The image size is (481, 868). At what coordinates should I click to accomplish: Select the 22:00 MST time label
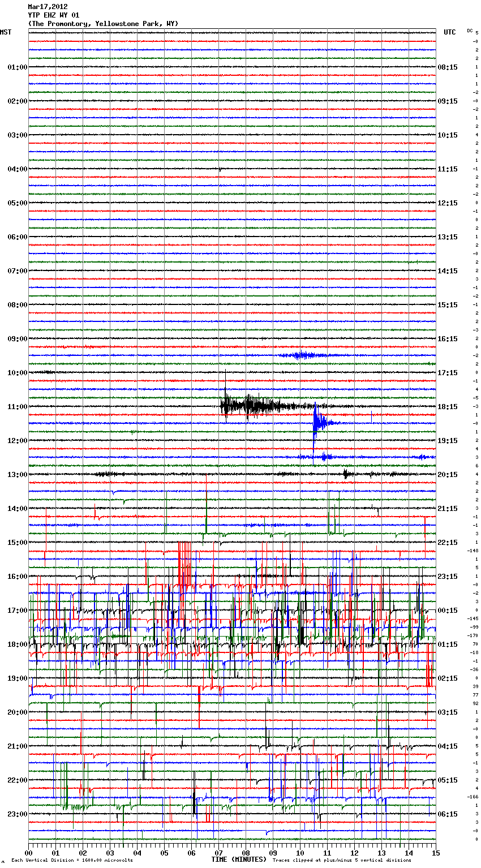[18, 780]
